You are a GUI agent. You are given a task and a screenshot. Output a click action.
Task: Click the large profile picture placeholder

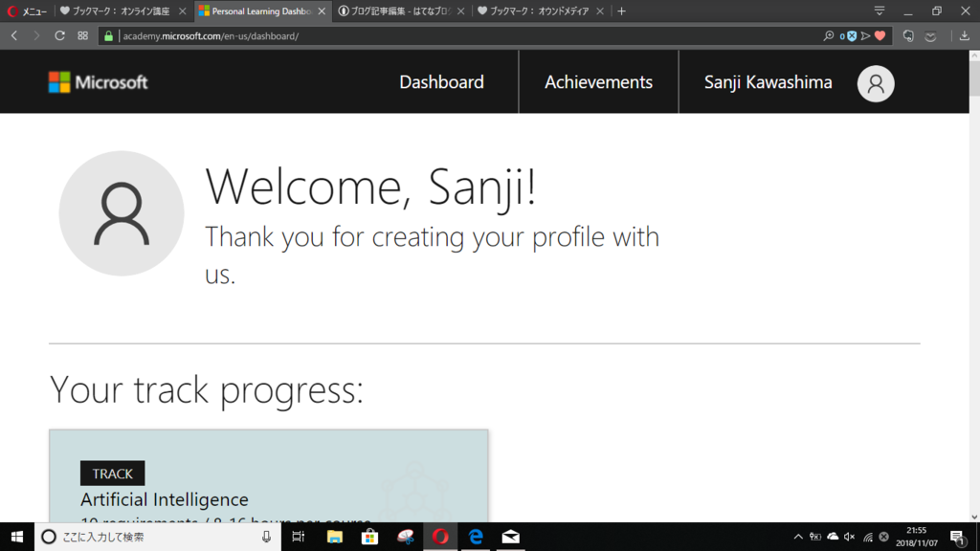point(122,213)
